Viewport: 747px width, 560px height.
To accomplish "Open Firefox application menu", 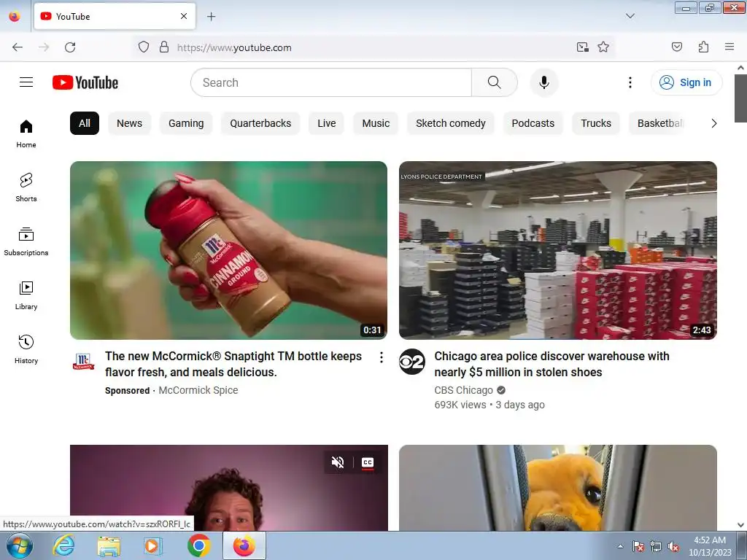I will 729,47.
